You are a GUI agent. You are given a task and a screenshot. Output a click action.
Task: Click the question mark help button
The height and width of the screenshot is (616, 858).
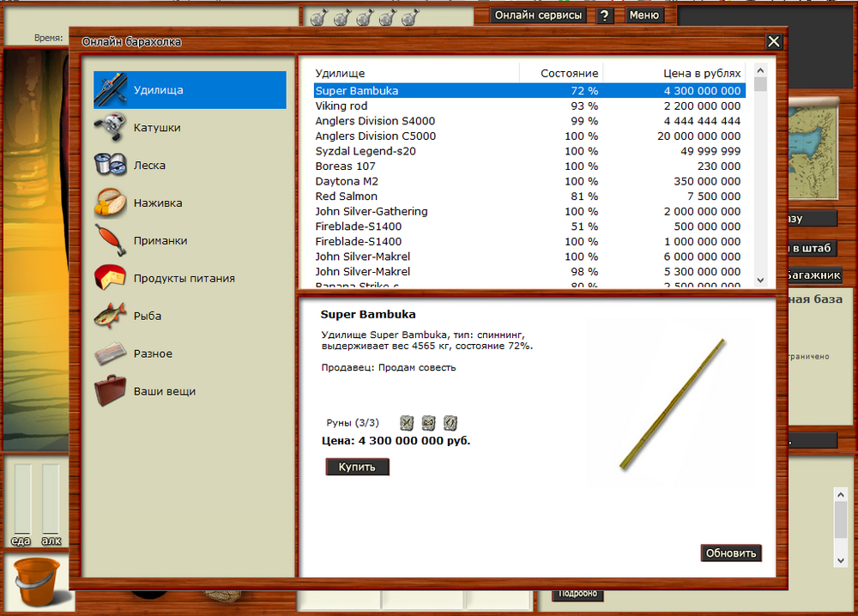605,15
